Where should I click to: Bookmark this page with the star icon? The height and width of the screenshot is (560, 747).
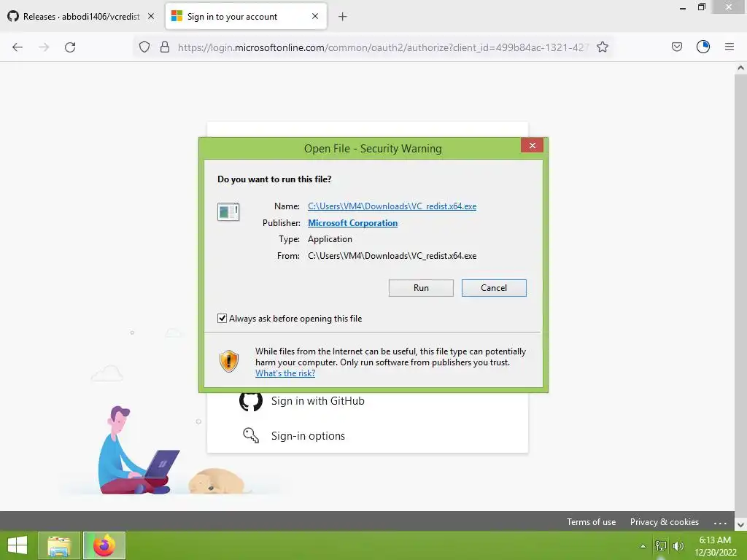tap(602, 47)
